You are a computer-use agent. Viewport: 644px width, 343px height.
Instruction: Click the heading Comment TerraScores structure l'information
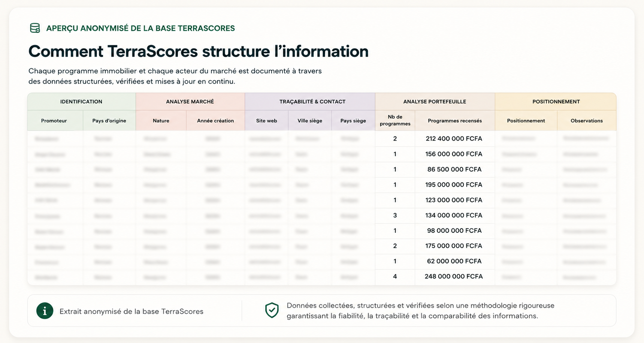point(199,51)
